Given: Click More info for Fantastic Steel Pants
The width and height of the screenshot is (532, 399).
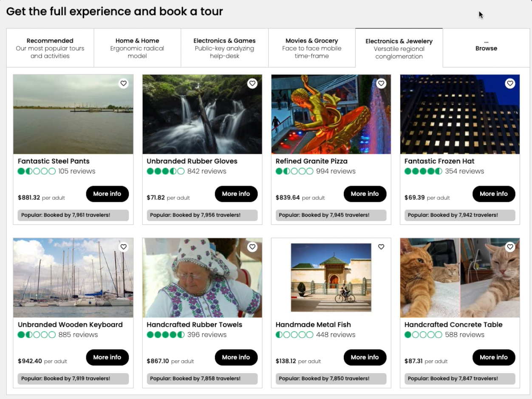Looking at the screenshot, I should click(107, 194).
